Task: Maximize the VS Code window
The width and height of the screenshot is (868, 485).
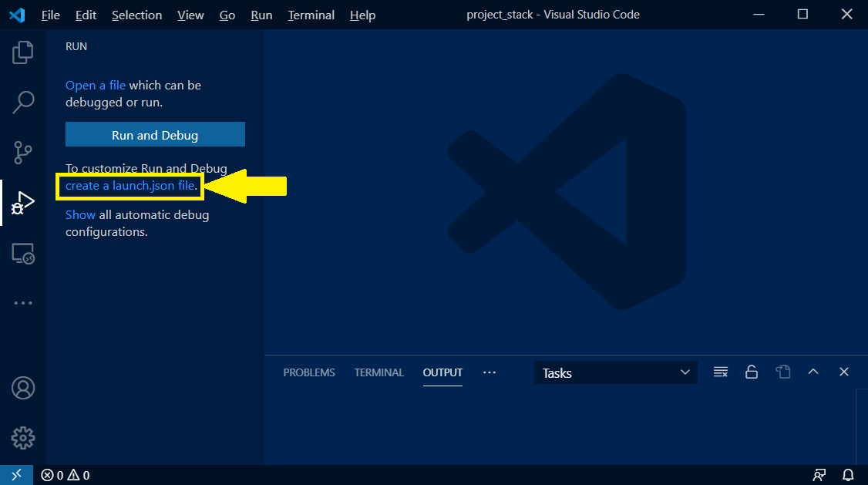Action: [802, 15]
